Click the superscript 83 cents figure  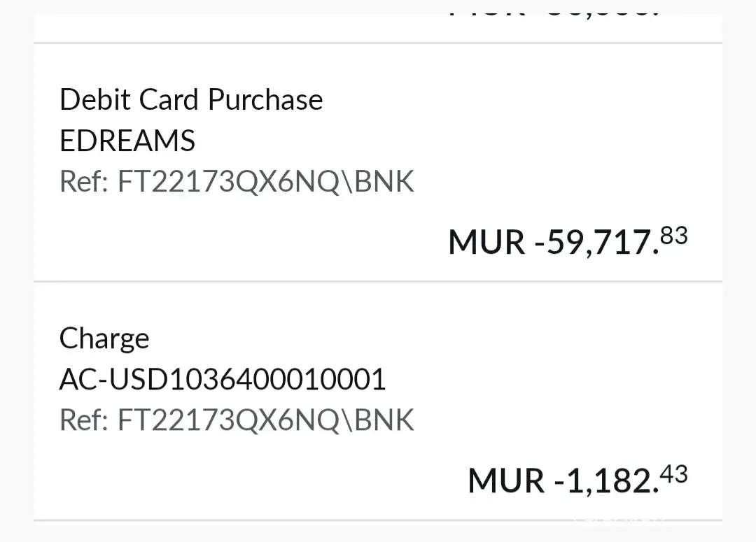coord(674,236)
